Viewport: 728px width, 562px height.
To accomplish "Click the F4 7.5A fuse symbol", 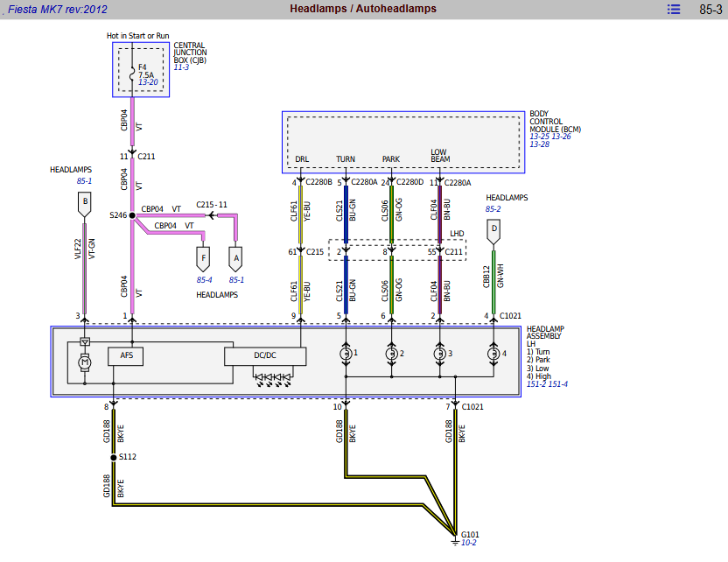I will tap(132, 75).
